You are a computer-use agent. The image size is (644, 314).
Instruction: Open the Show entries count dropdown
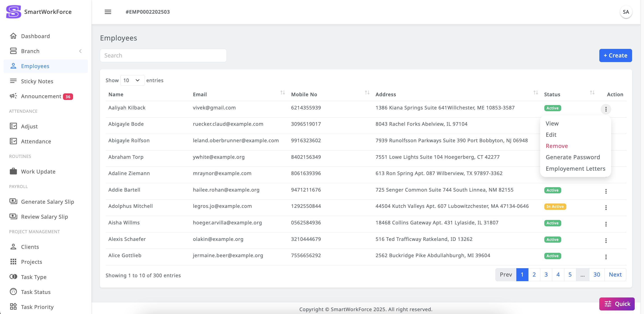click(132, 80)
